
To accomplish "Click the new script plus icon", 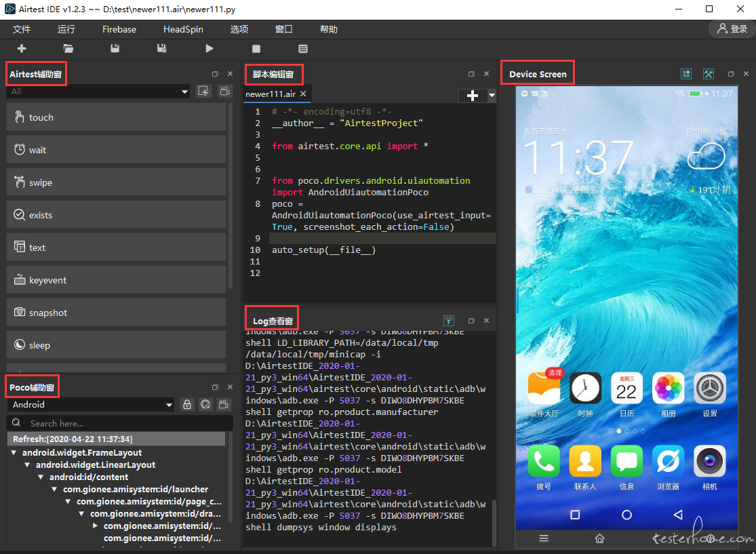I will click(x=22, y=48).
